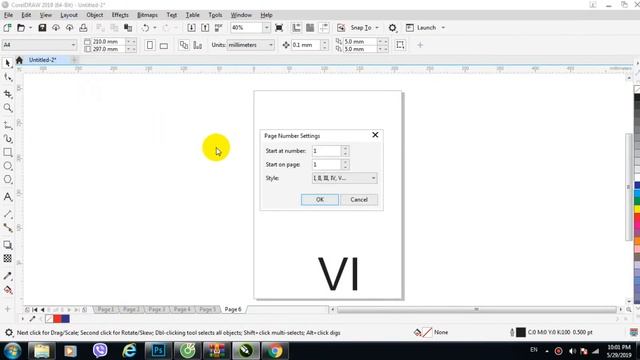Screen dimensions: 640x360
Task: Click the Welcome screen home tab
Action: pyautogui.click(x=19, y=60)
